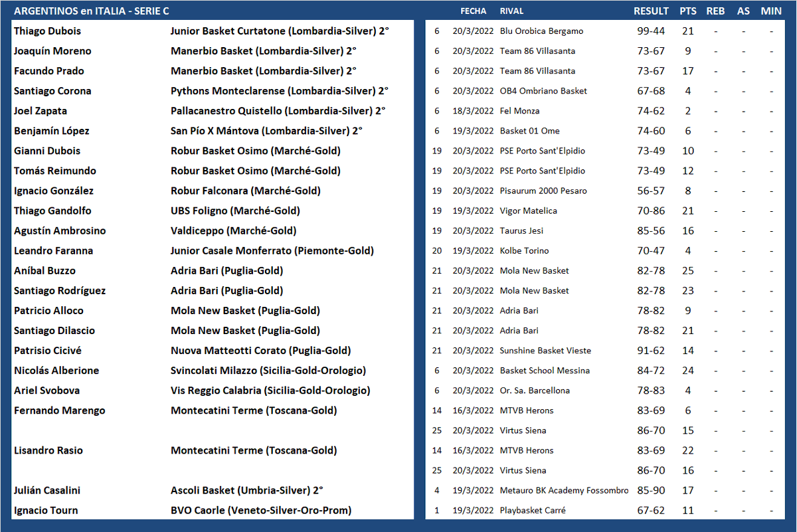Viewport: 797px width, 532px height.
Task: Click player name Nicolás Alberione
Action: tap(56, 370)
